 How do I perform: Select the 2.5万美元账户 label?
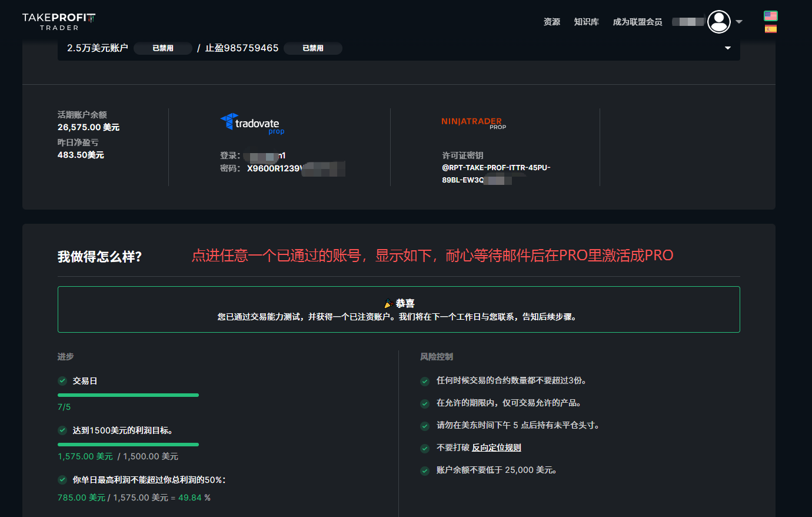click(x=98, y=48)
